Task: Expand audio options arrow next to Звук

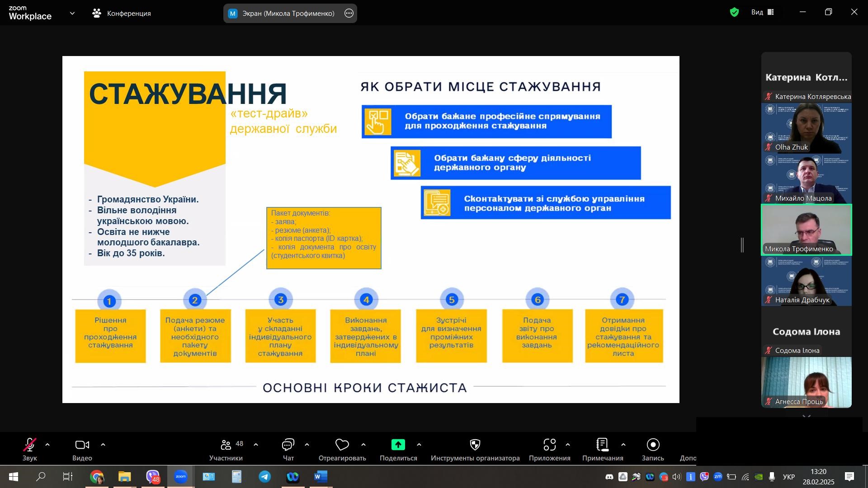Action: (x=47, y=445)
